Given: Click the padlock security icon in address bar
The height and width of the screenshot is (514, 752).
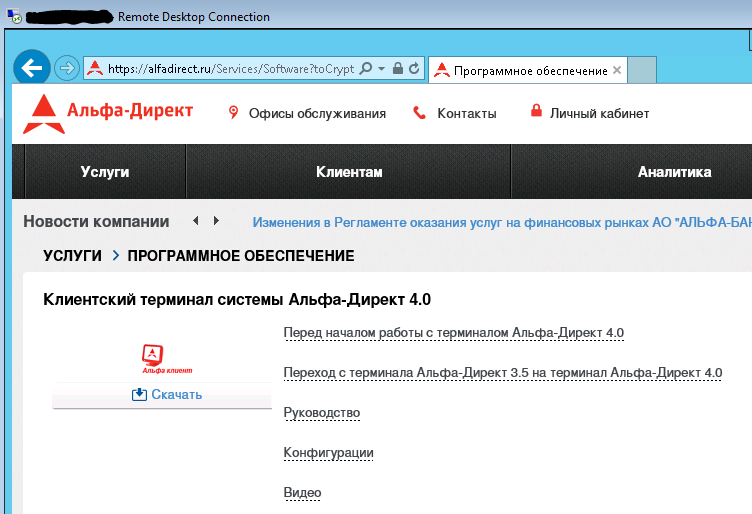Looking at the screenshot, I should point(398,69).
